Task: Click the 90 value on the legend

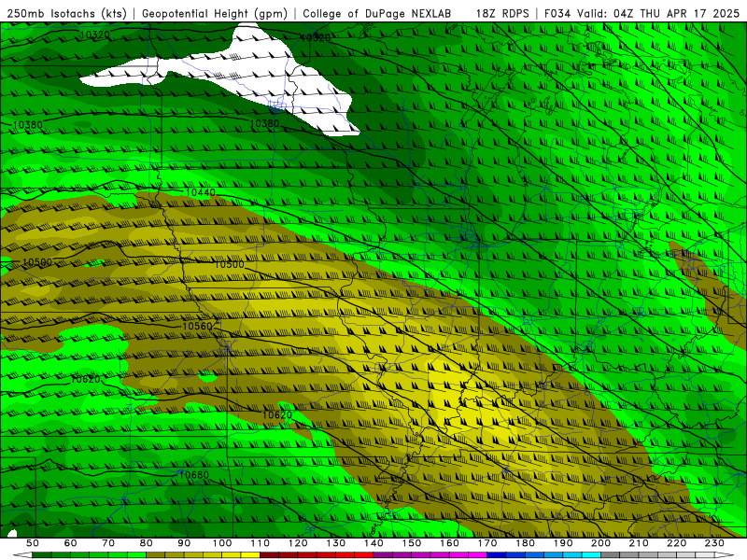Action: pyautogui.click(x=184, y=543)
